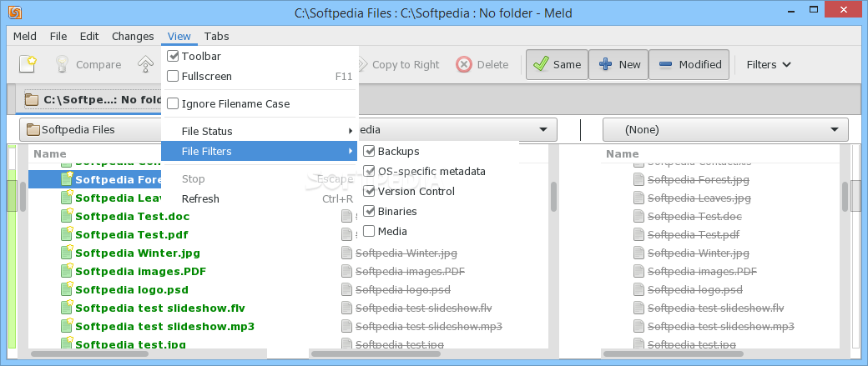
Task: Select middle pane Softpedia images.PDF name
Action: point(410,272)
